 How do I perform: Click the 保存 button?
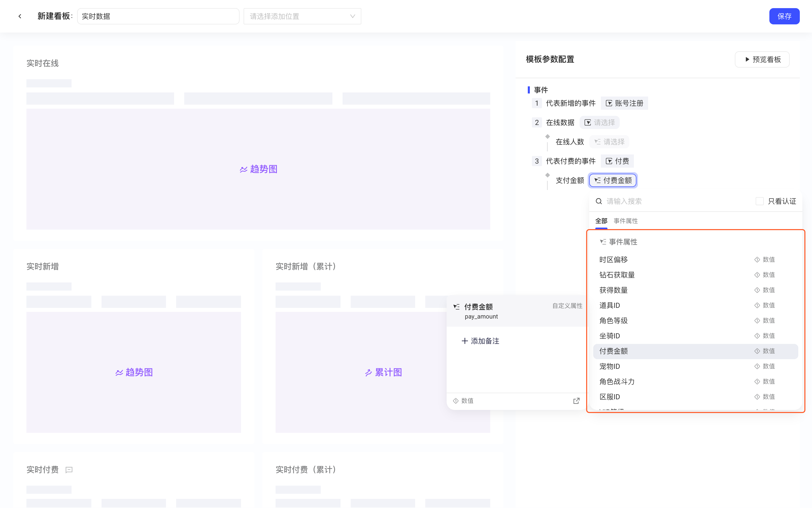784,16
